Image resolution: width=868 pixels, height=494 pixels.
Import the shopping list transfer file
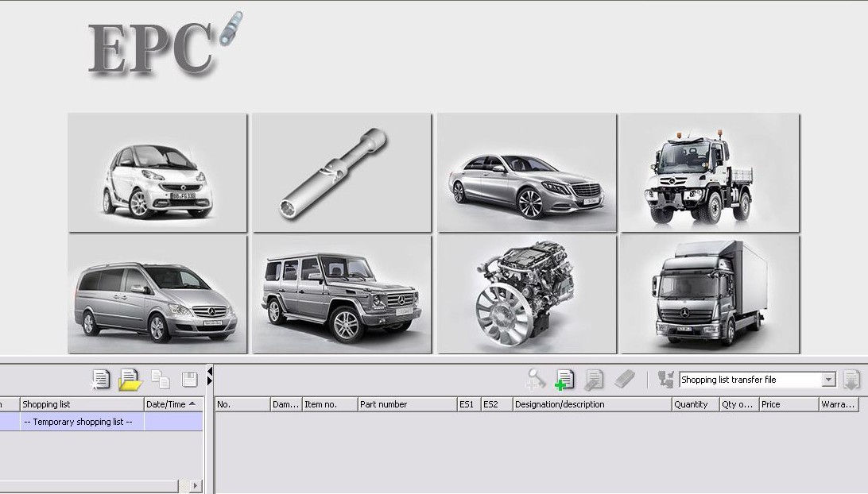click(x=853, y=380)
